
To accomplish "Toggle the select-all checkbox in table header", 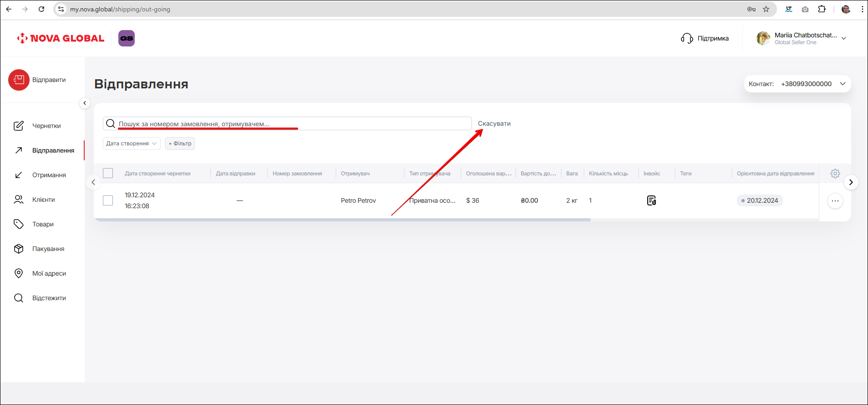I will 108,174.
